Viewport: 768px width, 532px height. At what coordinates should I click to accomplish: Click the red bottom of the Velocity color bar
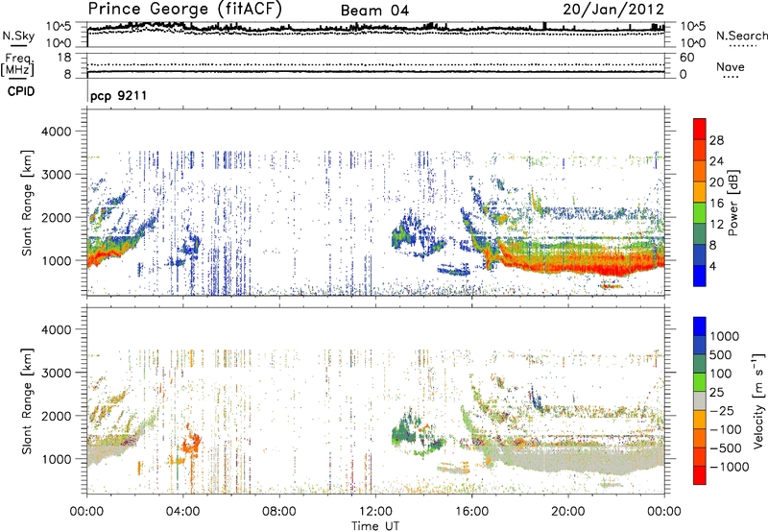point(700,475)
